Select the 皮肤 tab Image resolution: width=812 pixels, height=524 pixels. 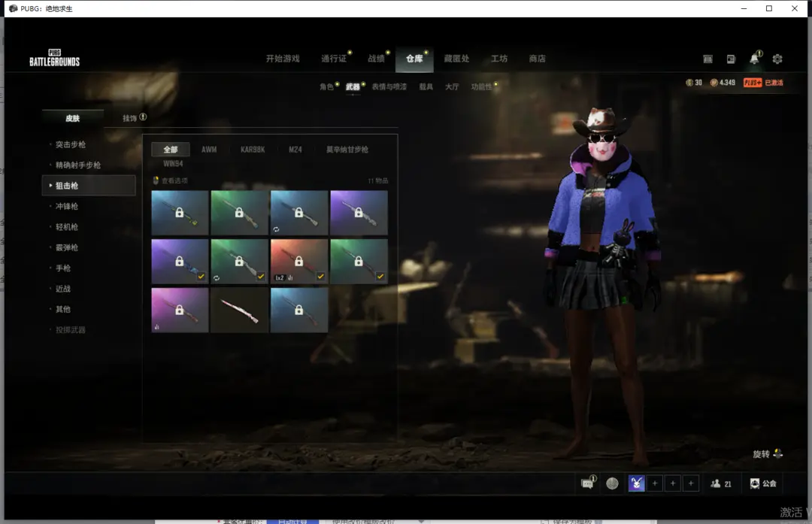(x=72, y=118)
